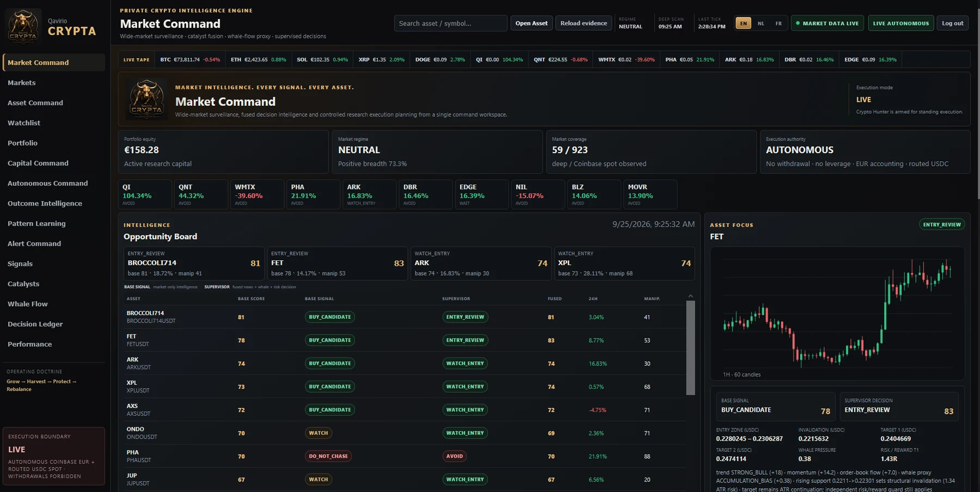This screenshot has height=492, width=980.
Task: Open the XPL watch entry card
Action: point(624,264)
